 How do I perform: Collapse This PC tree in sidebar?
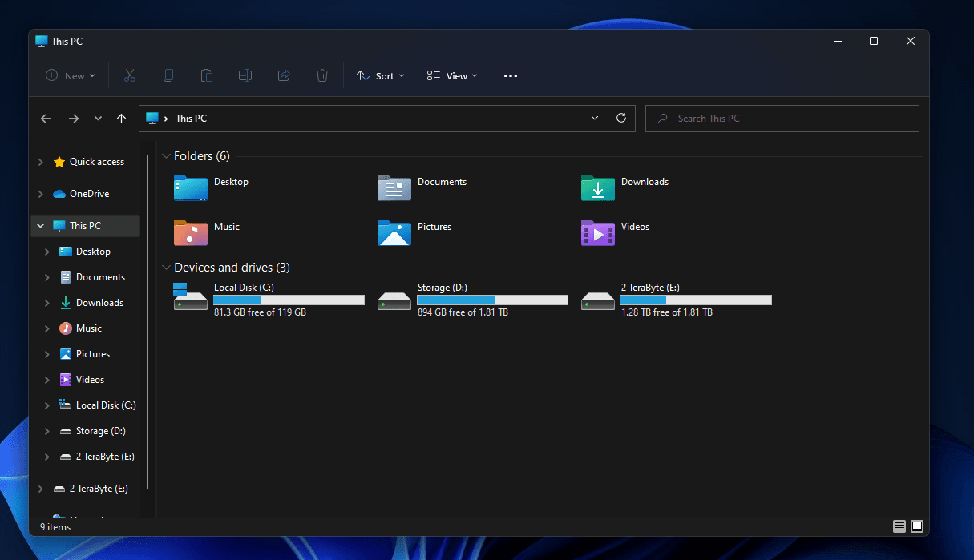41,226
